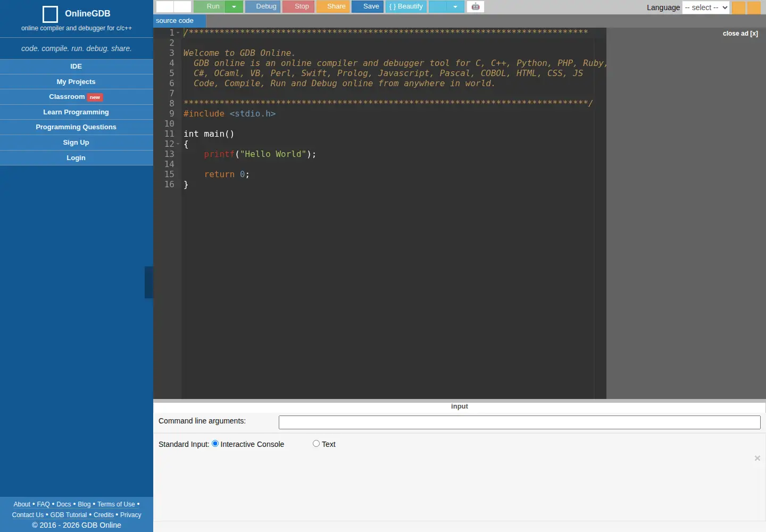Click the last orange button at toolbar end

pos(754,7)
